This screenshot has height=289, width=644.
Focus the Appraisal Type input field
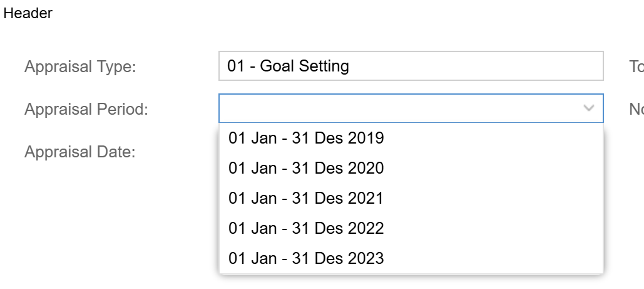tap(411, 66)
